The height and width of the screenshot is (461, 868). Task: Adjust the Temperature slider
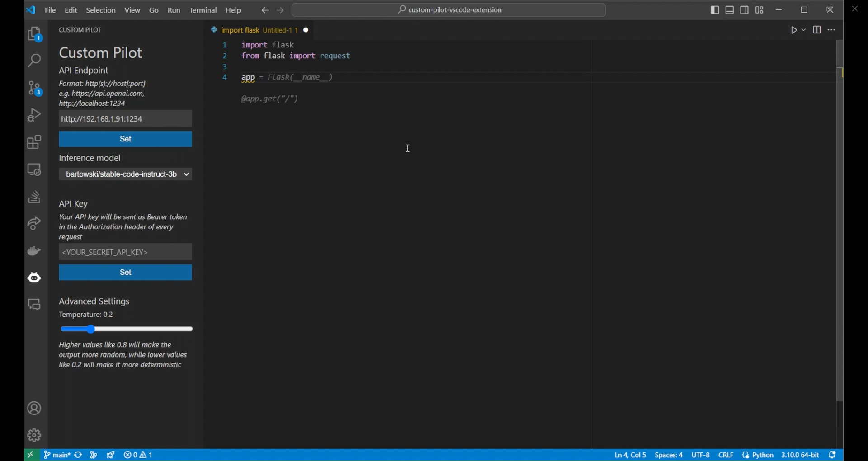127,329
